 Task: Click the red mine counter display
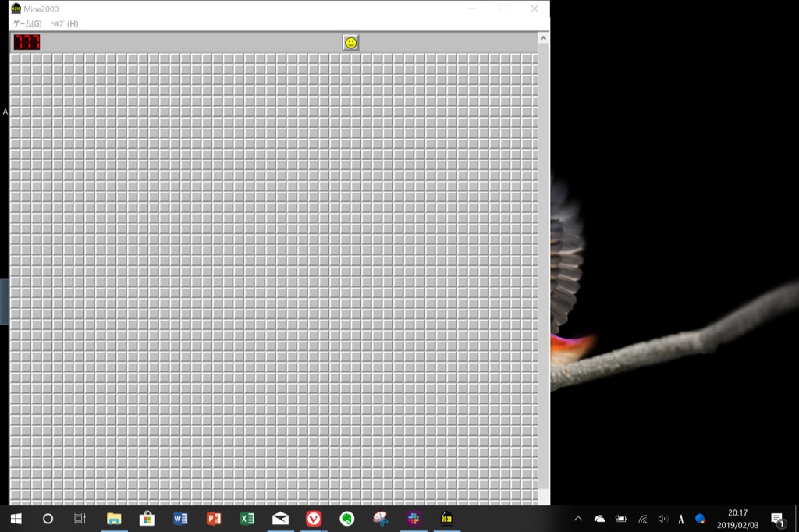coord(27,42)
